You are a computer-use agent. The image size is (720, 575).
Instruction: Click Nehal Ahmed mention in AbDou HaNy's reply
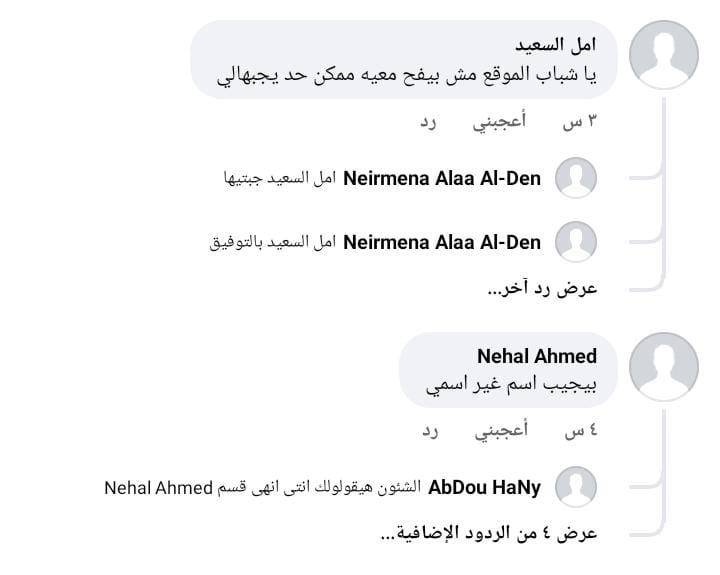[158, 488]
